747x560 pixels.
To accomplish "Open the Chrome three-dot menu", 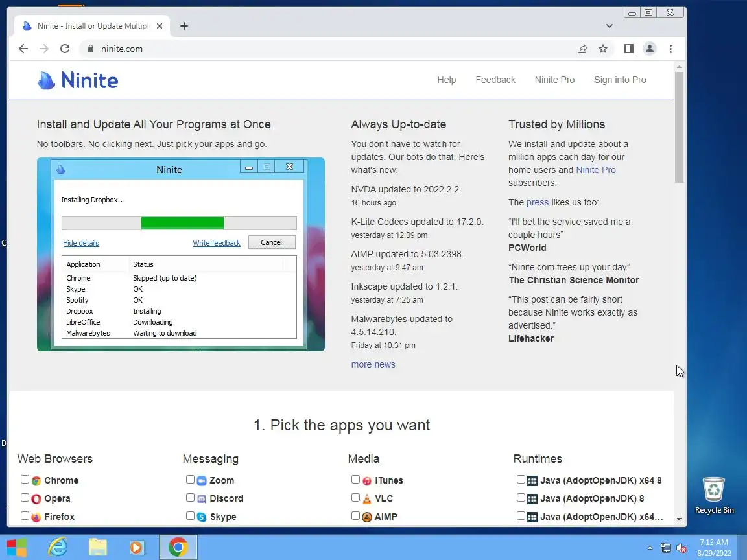I will tap(670, 49).
